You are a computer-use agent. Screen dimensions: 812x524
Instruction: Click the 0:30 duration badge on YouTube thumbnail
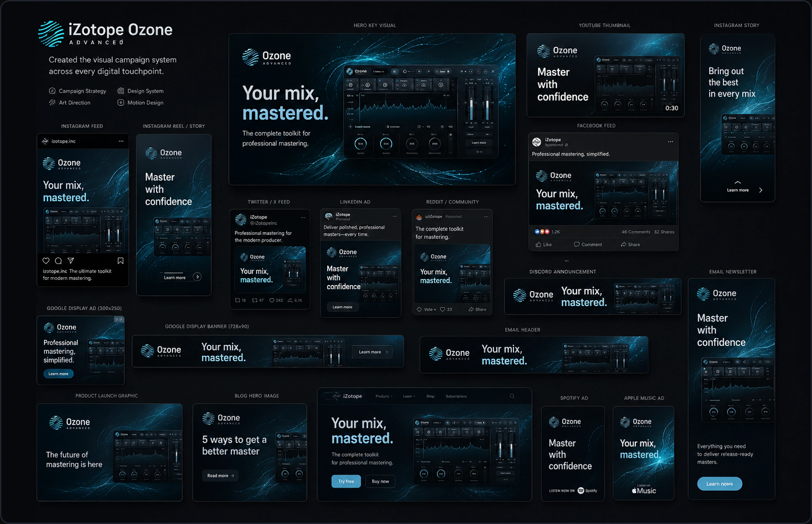coord(671,108)
